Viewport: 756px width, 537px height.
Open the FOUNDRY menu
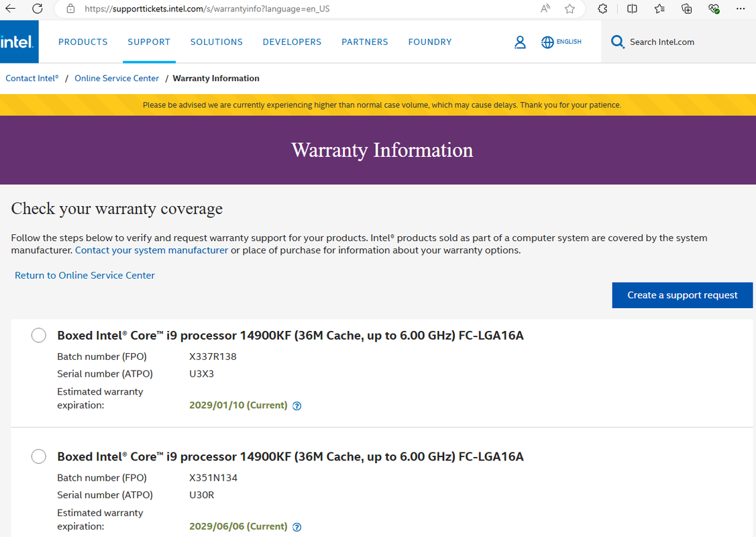429,42
